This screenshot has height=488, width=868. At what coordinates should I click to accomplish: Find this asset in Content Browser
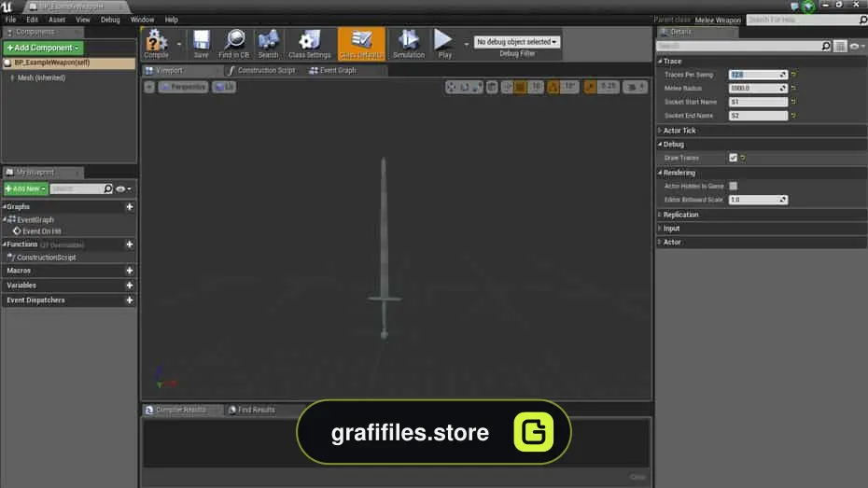click(234, 44)
